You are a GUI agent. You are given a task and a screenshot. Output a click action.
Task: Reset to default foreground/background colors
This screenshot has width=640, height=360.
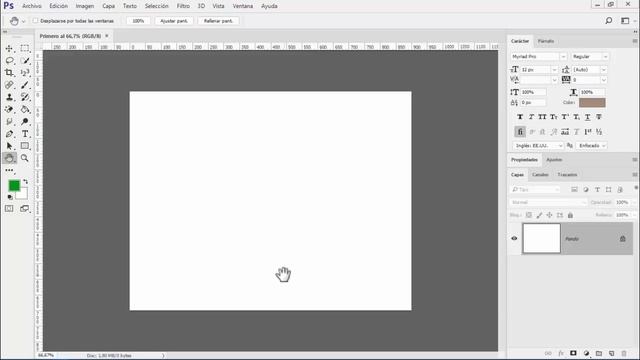pos(10,197)
